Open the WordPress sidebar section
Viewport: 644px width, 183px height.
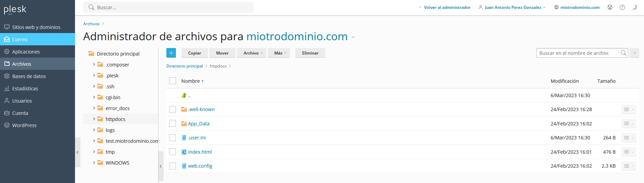(24, 125)
